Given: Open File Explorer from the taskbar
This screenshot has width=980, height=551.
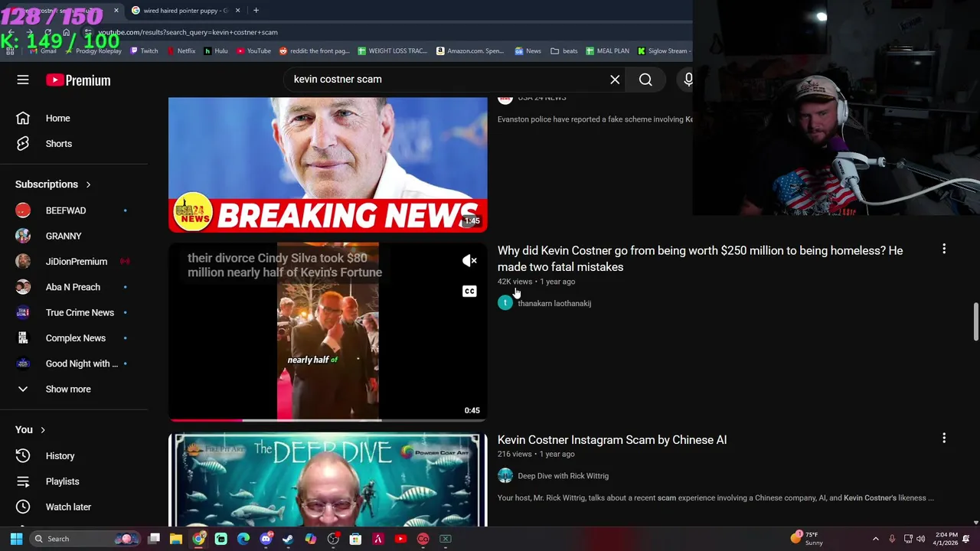Looking at the screenshot, I should [x=176, y=539].
